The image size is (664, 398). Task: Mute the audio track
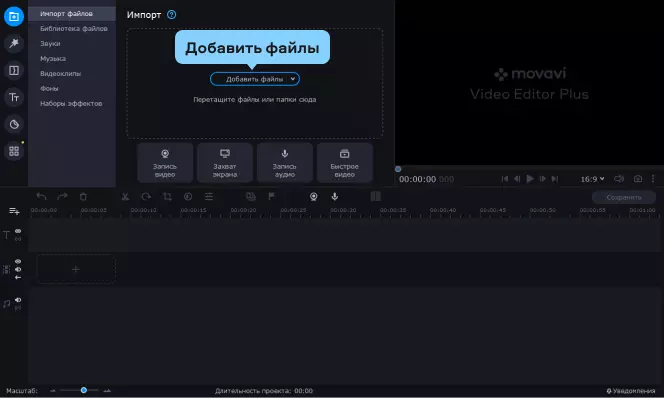click(18, 300)
